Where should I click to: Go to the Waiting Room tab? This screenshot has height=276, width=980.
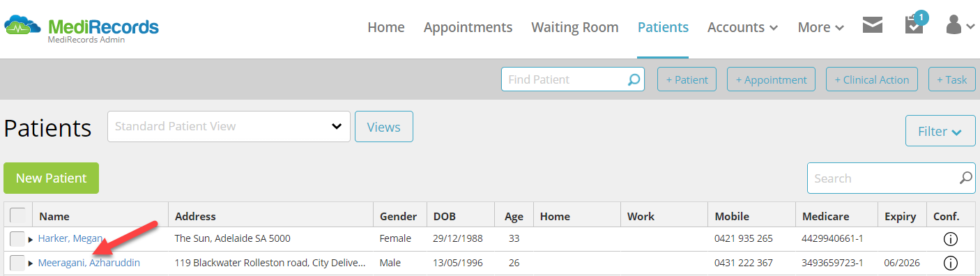[x=575, y=27]
